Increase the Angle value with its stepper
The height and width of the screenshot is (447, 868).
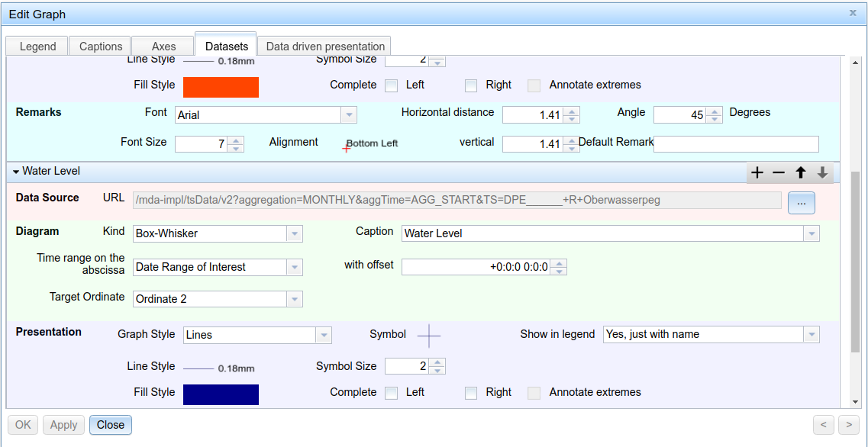[x=714, y=110]
